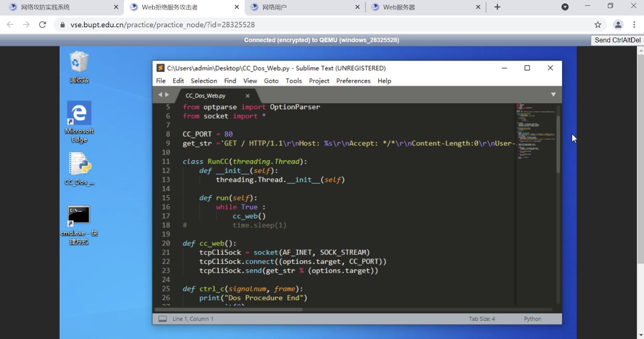Click 'get_str' variable on line 9
The width and height of the screenshot is (644, 339).
pyautogui.click(x=197, y=143)
